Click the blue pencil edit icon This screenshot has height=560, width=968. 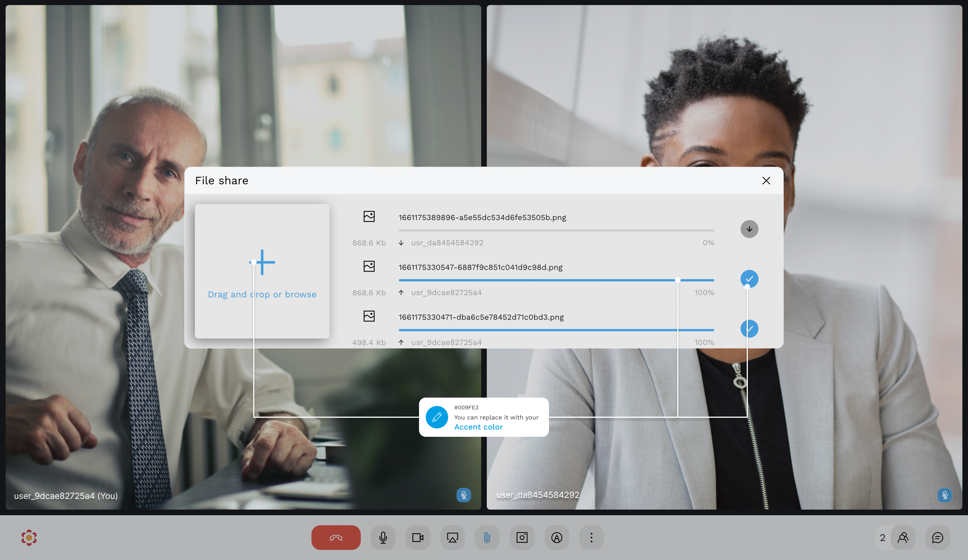coord(437,417)
